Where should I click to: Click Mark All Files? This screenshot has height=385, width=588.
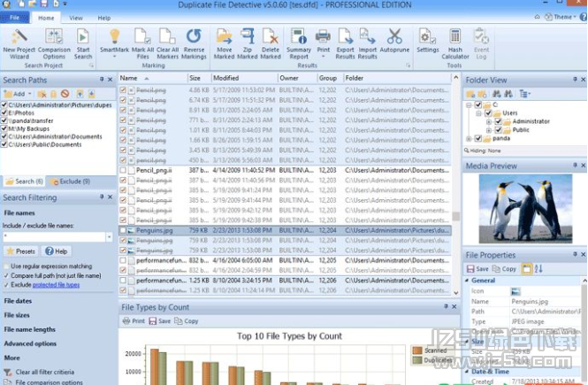pos(142,44)
